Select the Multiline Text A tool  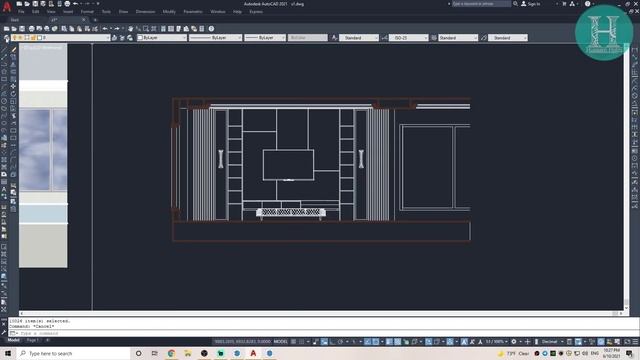[x=4, y=189]
